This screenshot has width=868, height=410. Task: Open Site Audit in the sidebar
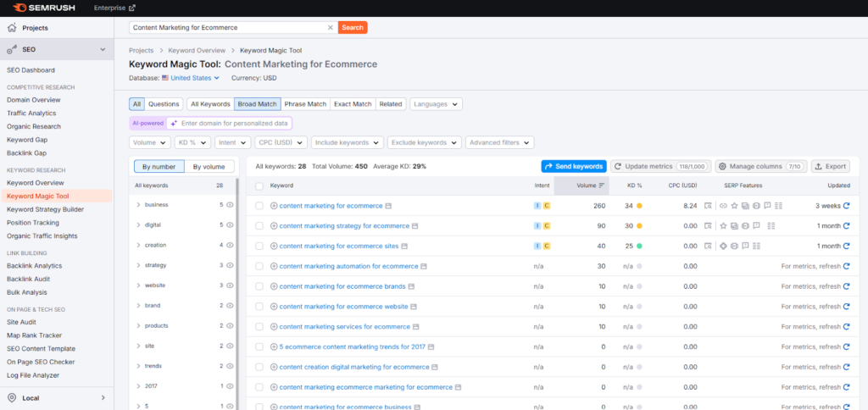[x=22, y=322]
